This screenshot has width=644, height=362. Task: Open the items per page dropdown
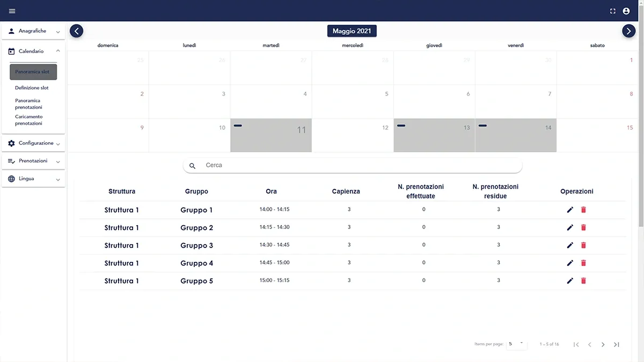click(516, 344)
